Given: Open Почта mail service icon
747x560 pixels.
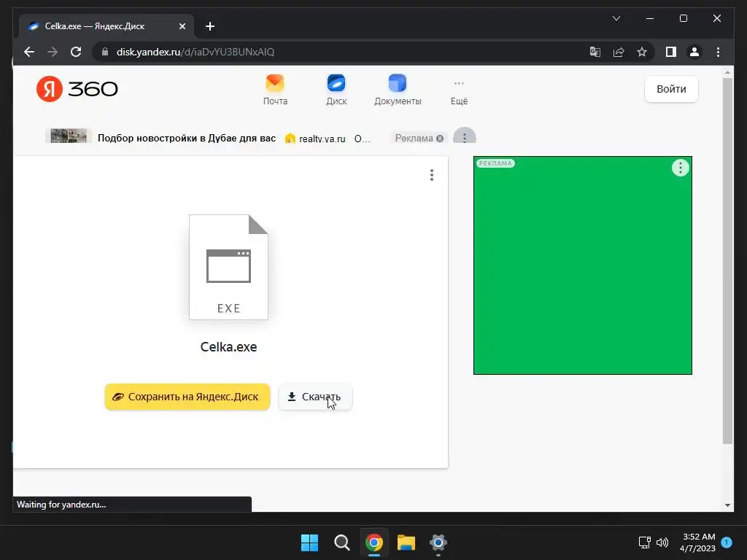Looking at the screenshot, I should click(275, 90).
